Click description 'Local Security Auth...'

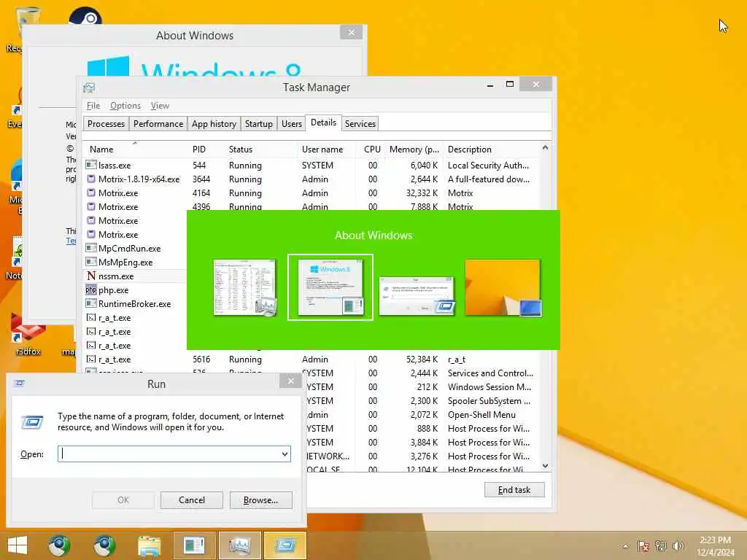(488, 166)
